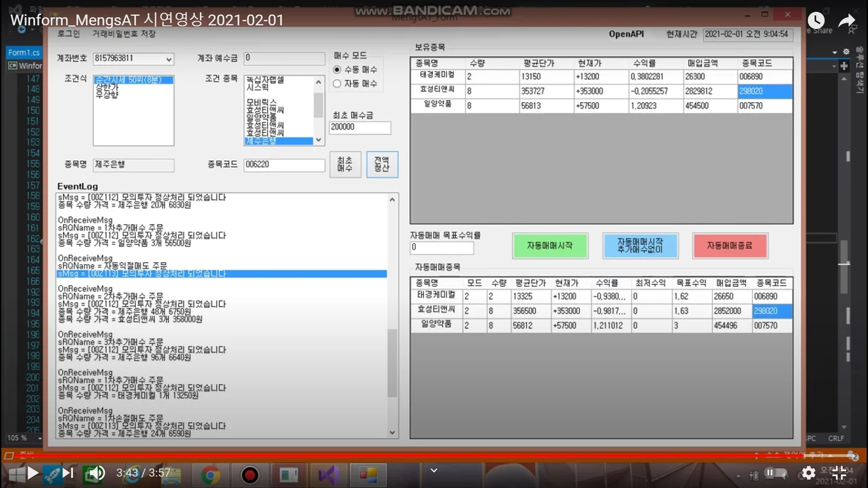The width and height of the screenshot is (868, 488).
Task: Expand chapter chevron in player bar
Action: pos(433,470)
